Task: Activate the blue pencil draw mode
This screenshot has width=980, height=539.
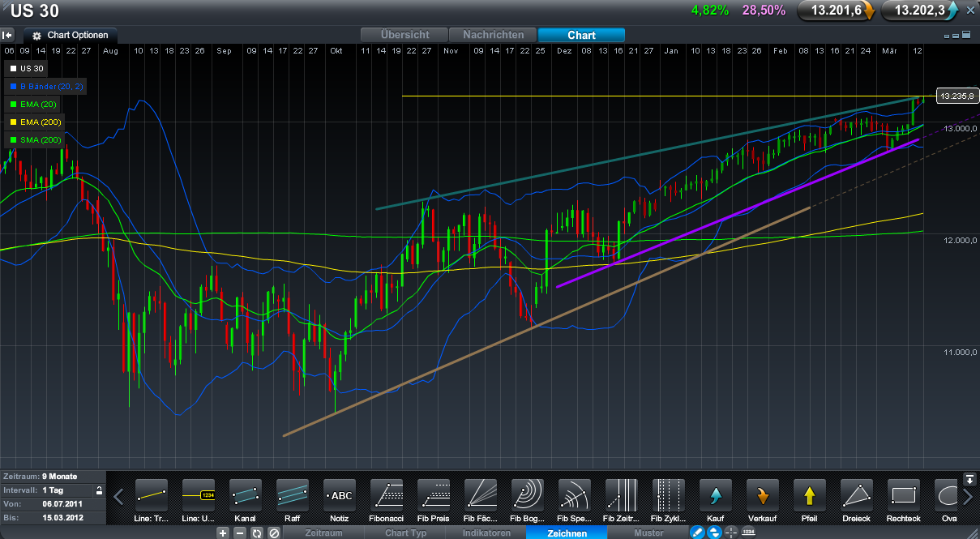Action: [697, 533]
